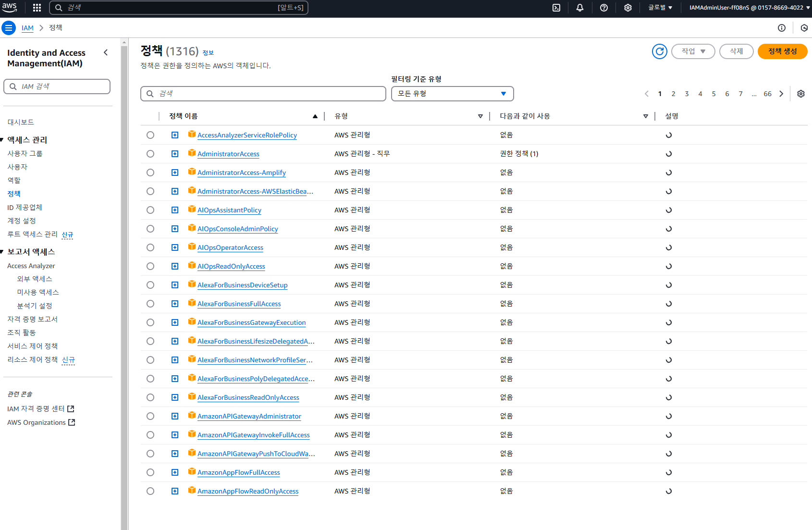812x530 pixels.
Task: Click the hexagon-clock icon at far right
Action: (x=804, y=28)
